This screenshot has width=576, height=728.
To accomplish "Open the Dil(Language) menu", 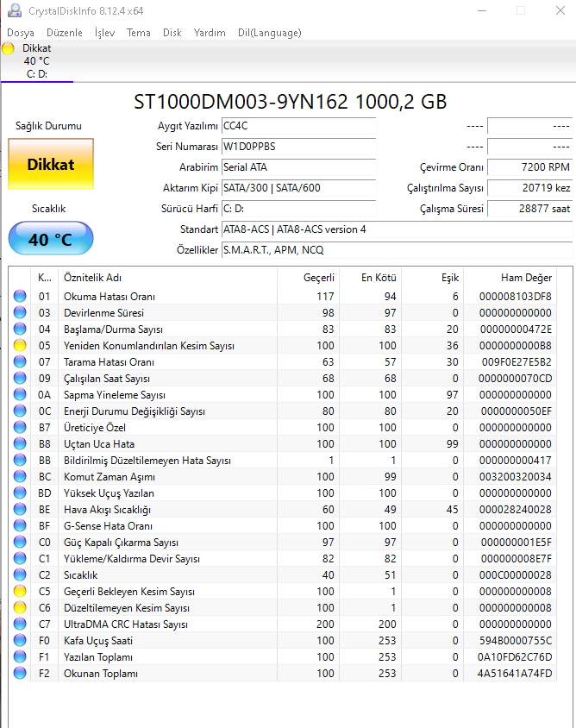I will [269, 33].
